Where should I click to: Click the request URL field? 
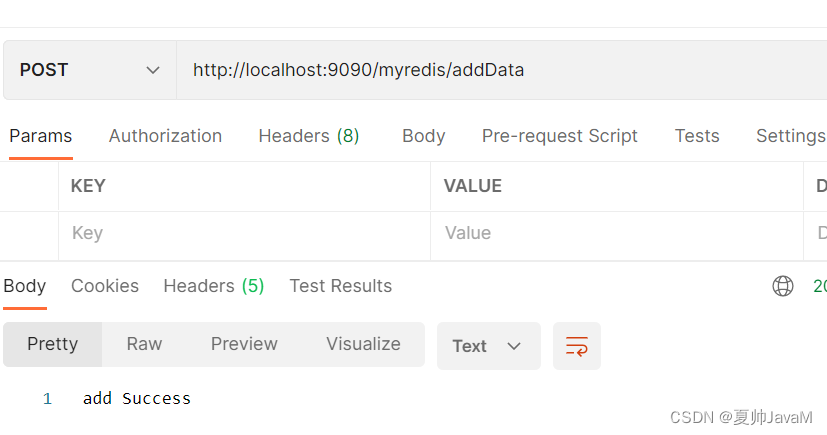501,70
